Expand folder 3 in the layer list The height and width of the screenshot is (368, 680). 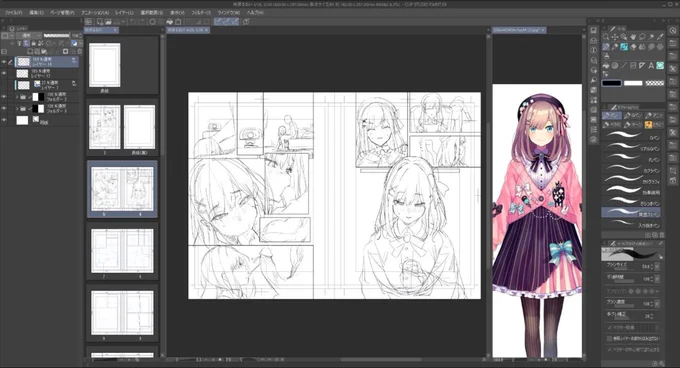(x=17, y=108)
